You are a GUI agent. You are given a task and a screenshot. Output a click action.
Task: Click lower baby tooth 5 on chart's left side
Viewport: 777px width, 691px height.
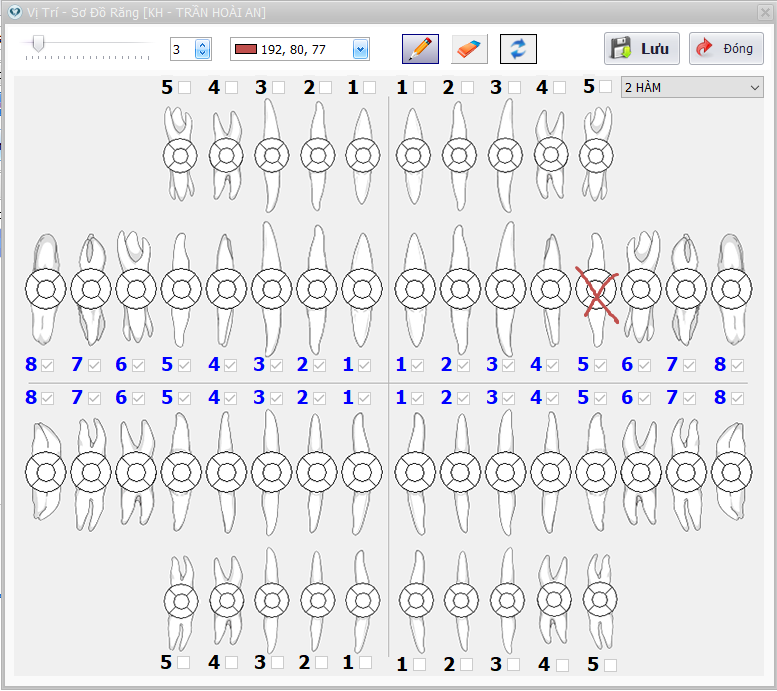click(x=181, y=601)
